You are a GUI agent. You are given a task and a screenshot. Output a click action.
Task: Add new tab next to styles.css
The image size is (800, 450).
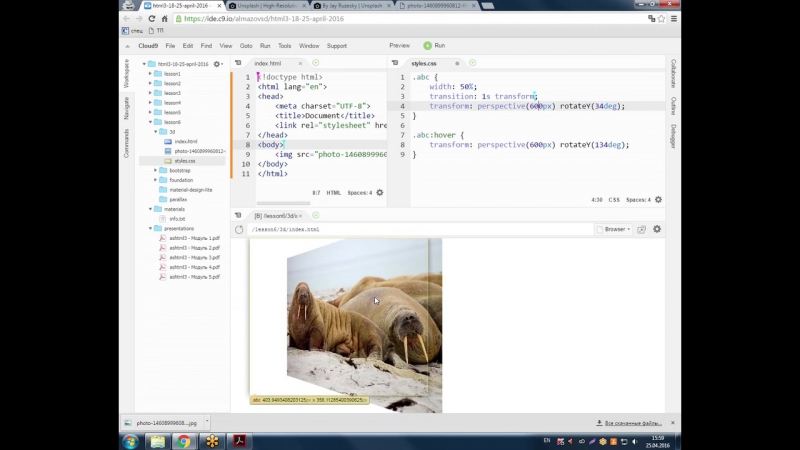[x=473, y=63]
